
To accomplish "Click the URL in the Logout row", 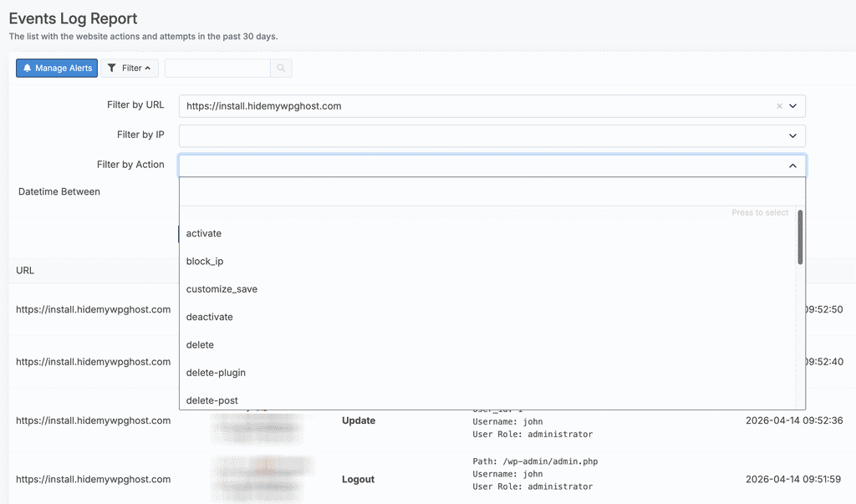I will coord(94,479).
